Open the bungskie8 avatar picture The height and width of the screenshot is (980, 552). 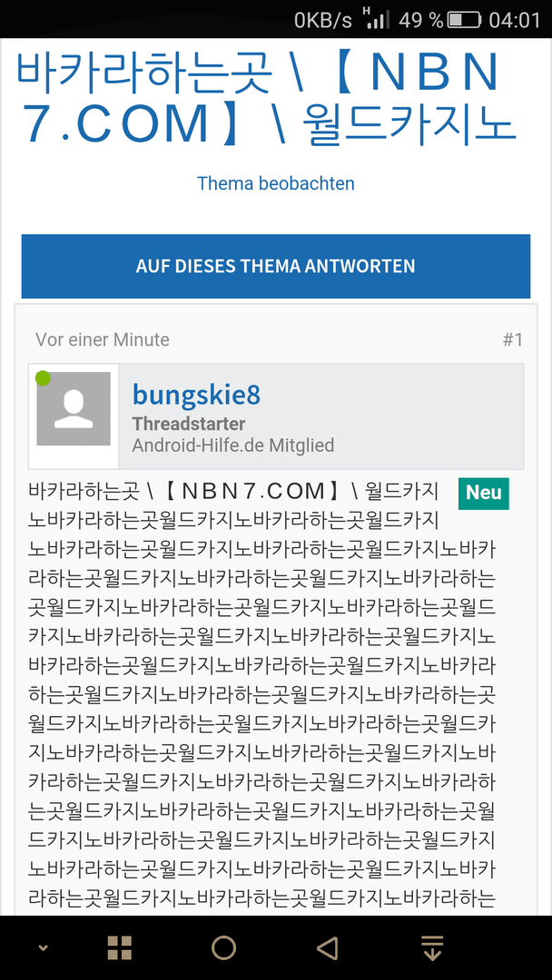coord(74,408)
